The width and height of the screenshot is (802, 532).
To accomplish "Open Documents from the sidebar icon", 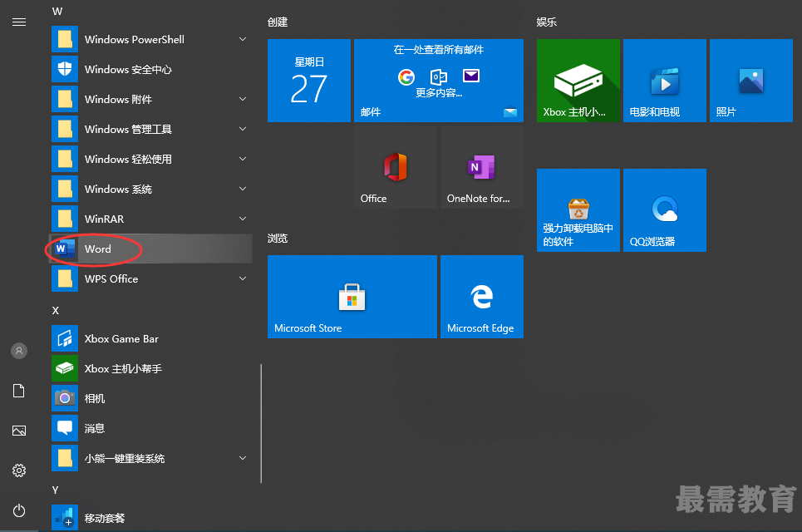I will (x=19, y=391).
